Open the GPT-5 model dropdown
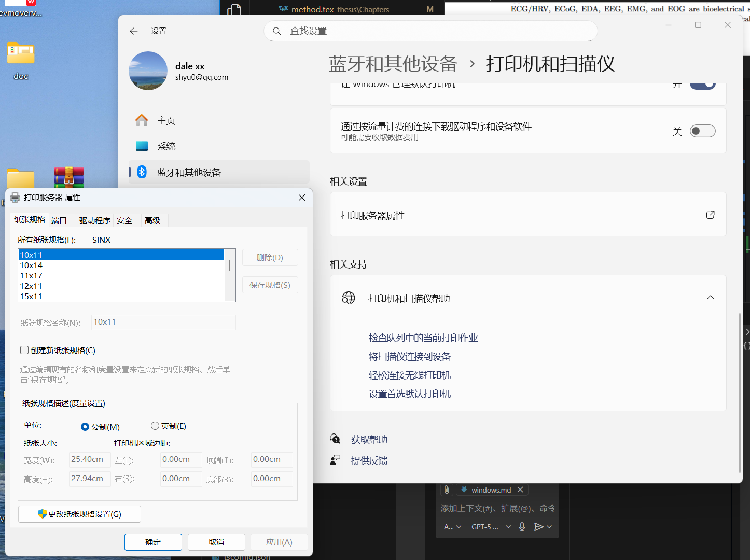Screen dimensions: 750x560 click(491, 527)
